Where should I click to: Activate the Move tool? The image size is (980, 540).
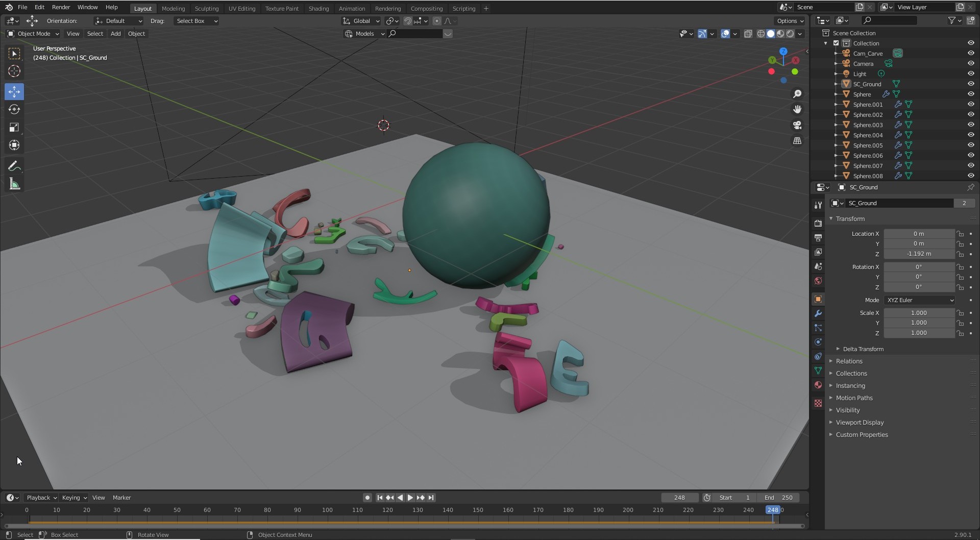pos(14,92)
